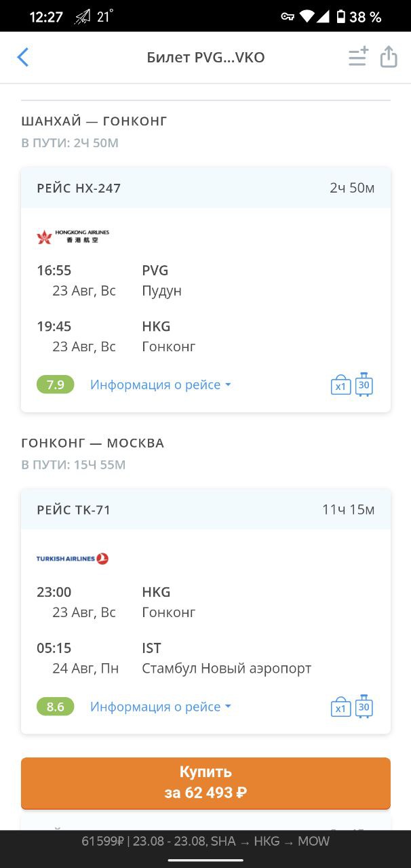The image size is (411, 868).
Task: Tap the Билет PVG...VKO title
Action: [x=206, y=58]
